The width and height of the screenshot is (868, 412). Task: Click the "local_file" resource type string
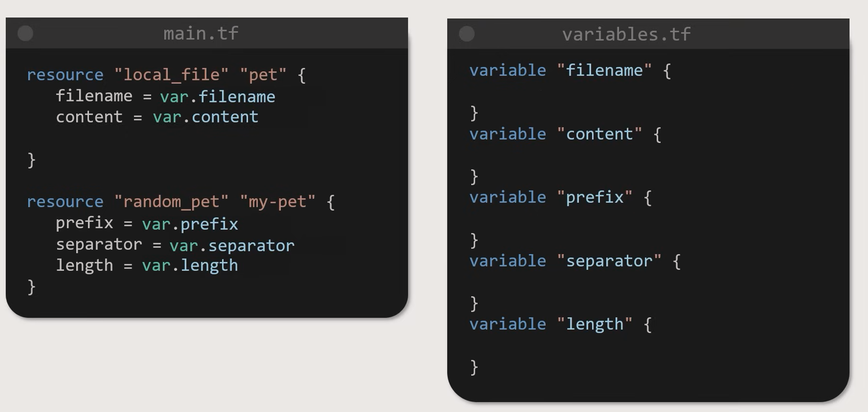[171, 74]
